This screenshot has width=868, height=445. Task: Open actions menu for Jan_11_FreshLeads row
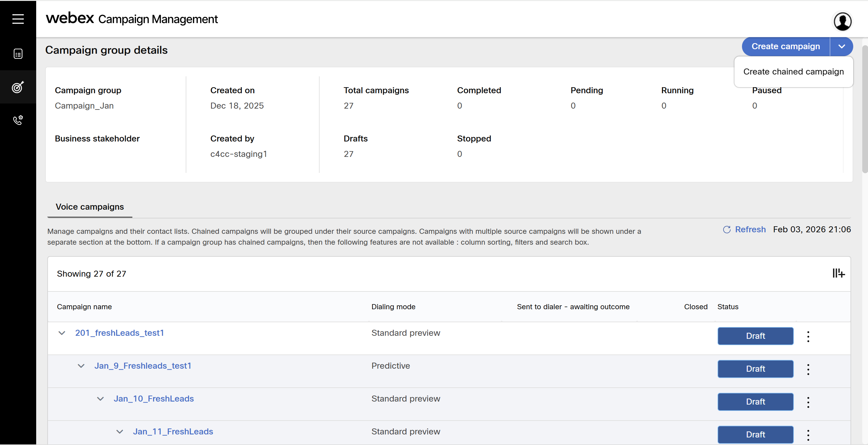(808, 435)
